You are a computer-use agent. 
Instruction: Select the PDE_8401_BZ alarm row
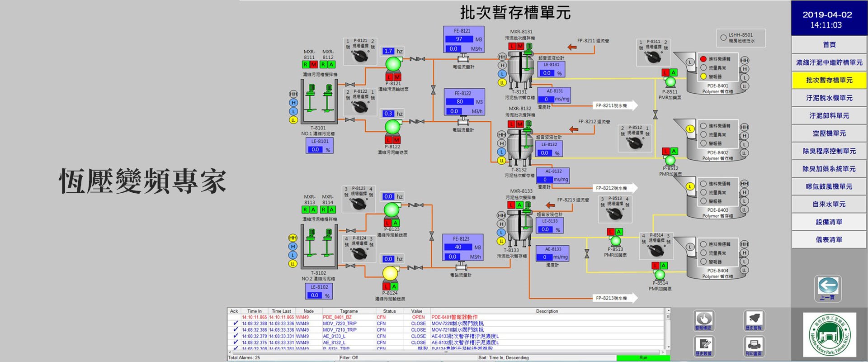click(445, 317)
